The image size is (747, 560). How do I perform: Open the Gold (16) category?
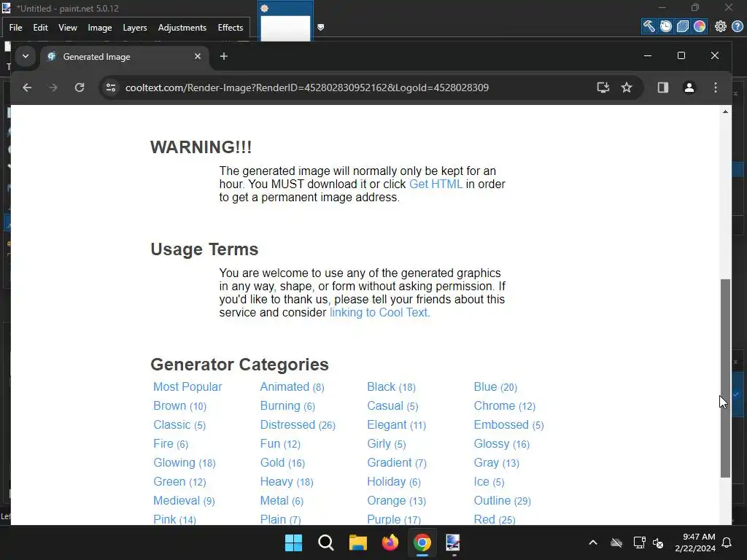coord(282,462)
